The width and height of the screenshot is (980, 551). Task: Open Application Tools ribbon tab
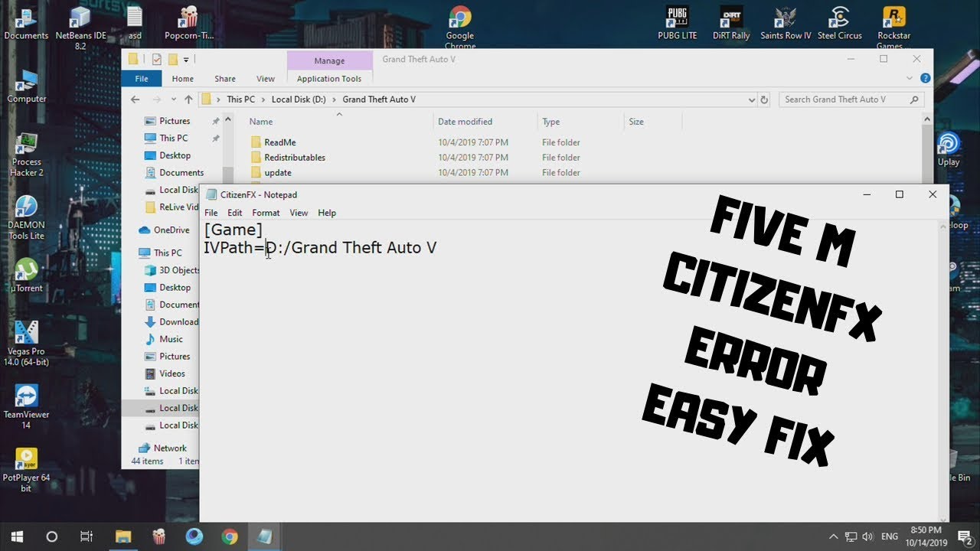tap(329, 79)
